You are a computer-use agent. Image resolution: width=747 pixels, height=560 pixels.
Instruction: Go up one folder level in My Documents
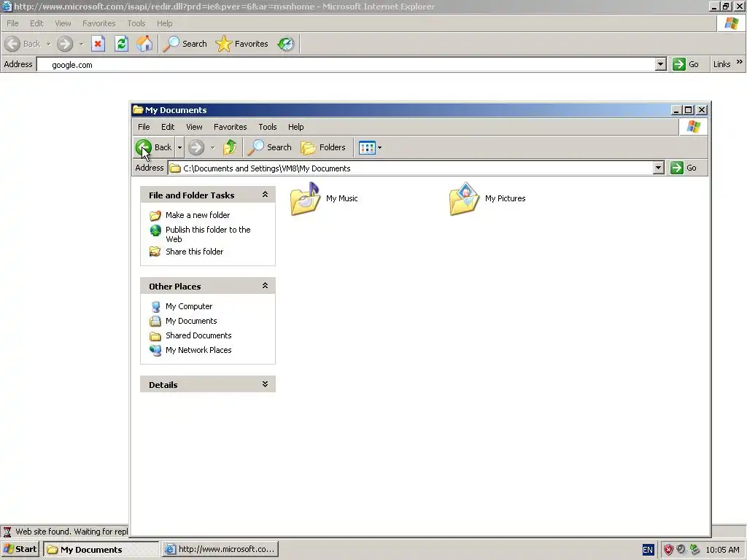point(230,147)
